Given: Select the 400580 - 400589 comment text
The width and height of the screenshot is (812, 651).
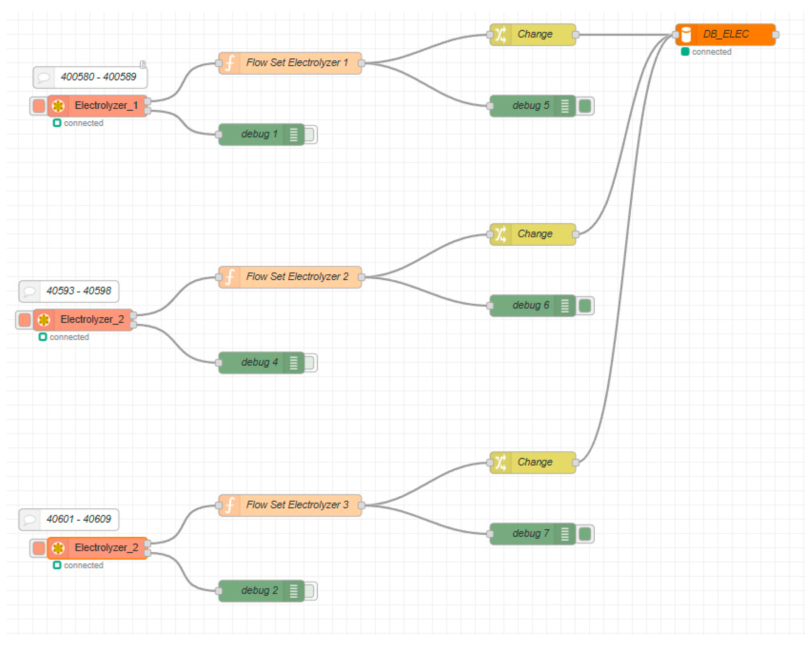Looking at the screenshot, I should pos(98,77).
